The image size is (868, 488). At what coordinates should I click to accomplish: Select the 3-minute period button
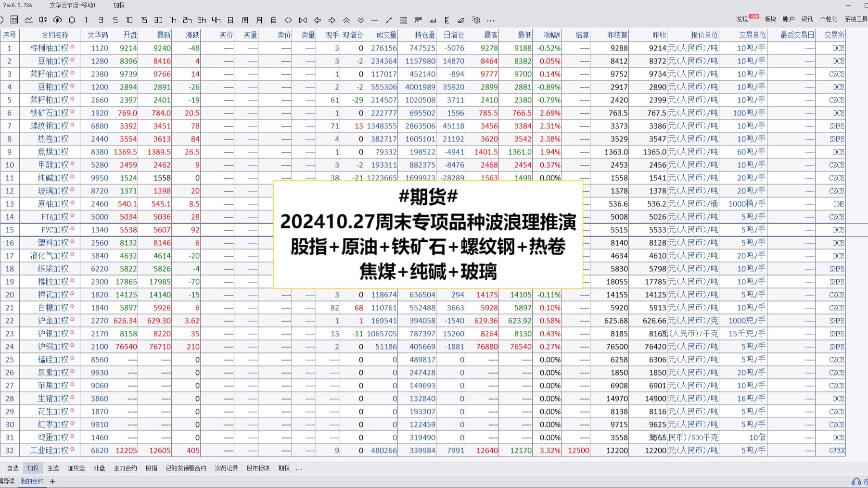(101, 20)
